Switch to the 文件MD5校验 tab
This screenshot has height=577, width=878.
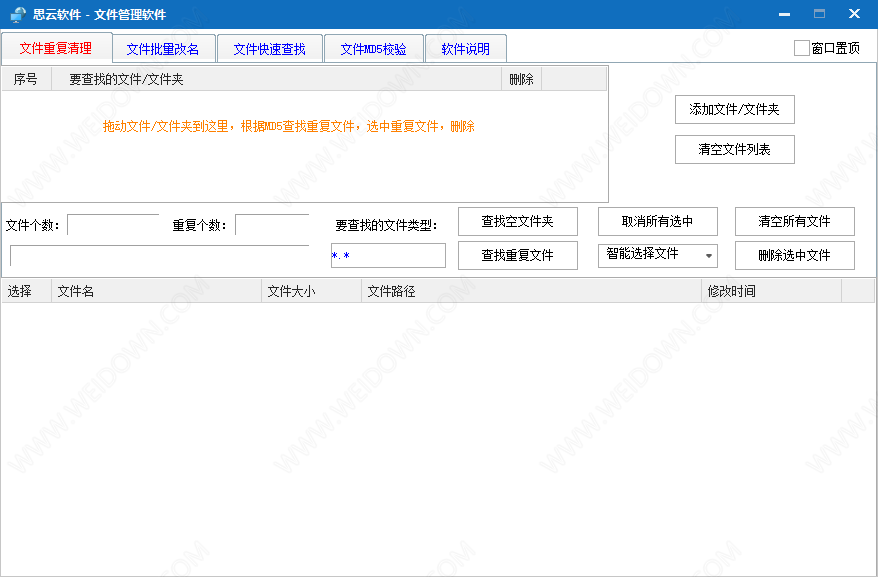pos(373,49)
